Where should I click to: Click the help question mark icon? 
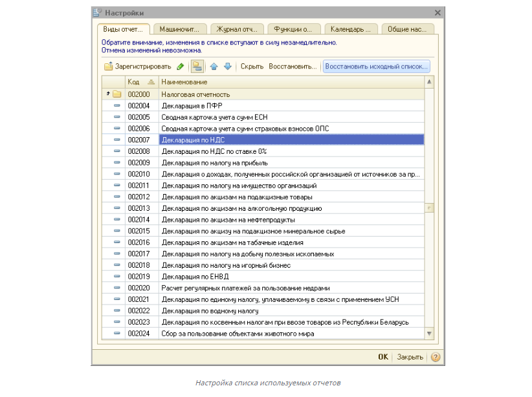coord(435,357)
